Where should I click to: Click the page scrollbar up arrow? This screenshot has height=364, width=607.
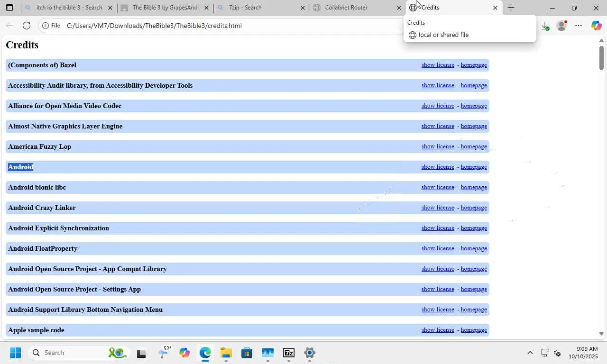tap(601, 40)
